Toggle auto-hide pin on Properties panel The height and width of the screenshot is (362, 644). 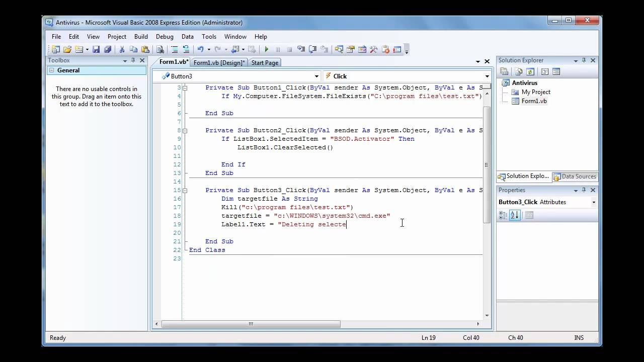pos(584,190)
